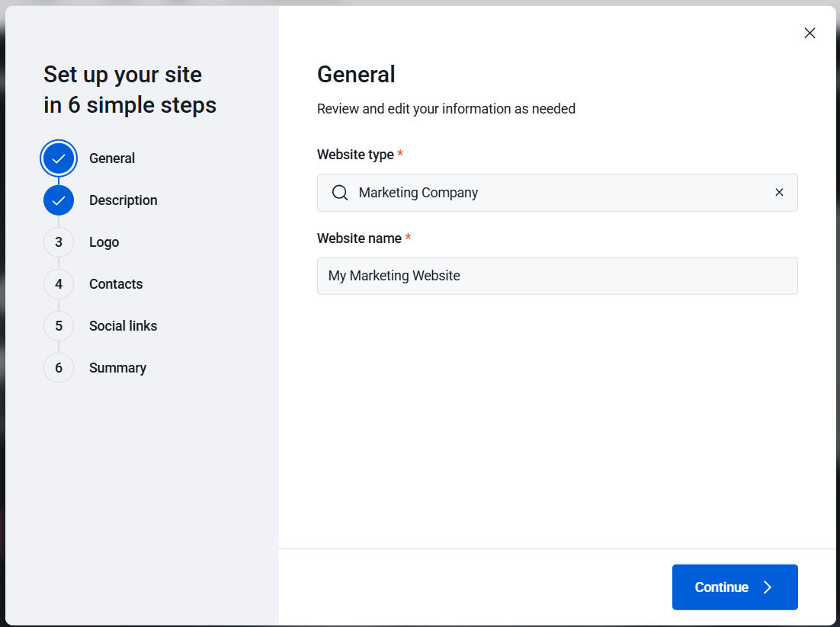Viewport: 840px width, 627px height.
Task: Click the step 5 number circle
Action: point(59,326)
